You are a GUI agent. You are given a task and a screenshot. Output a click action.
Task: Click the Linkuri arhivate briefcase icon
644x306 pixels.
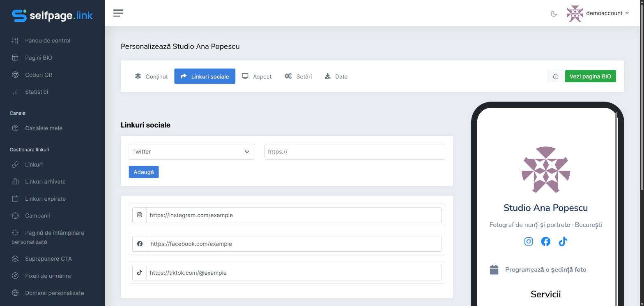tap(15, 182)
